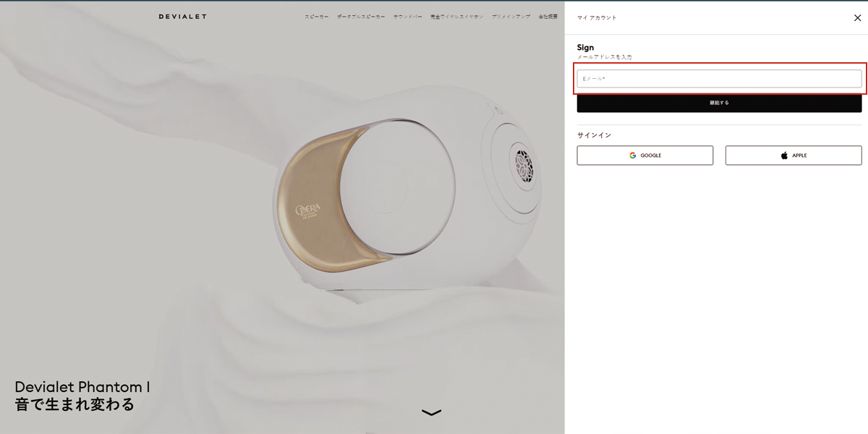868x434 pixels.
Task: Open the スピーカー menu item
Action: [x=316, y=17]
